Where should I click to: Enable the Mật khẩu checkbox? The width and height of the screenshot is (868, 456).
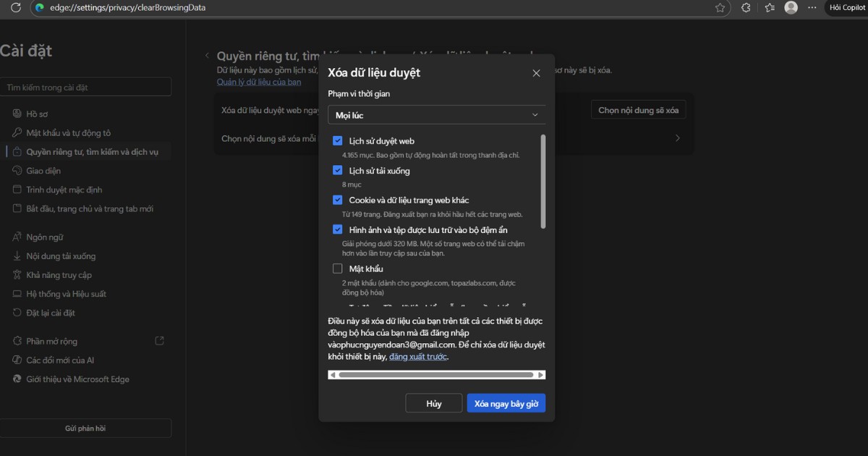(337, 268)
